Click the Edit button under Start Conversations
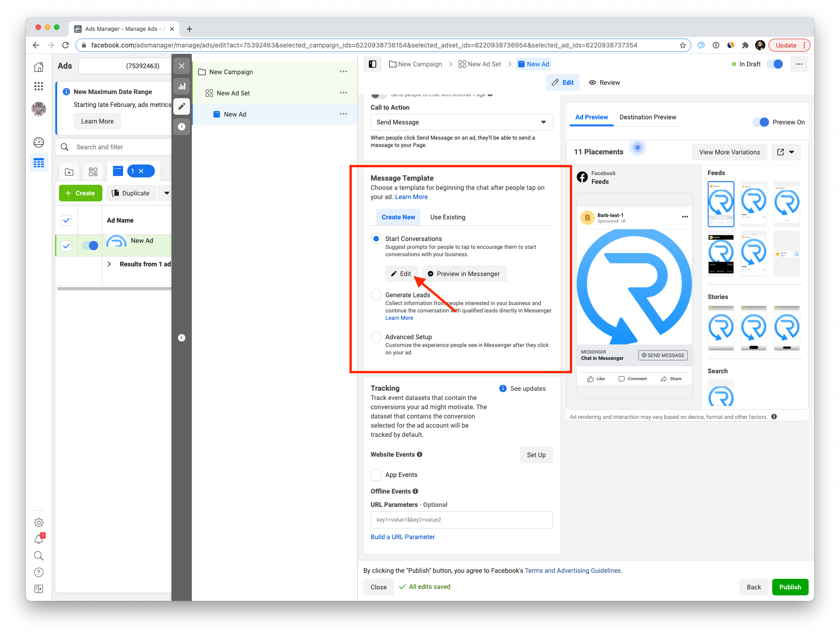This screenshot has width=840, height=635. click(x=402, y=274)
